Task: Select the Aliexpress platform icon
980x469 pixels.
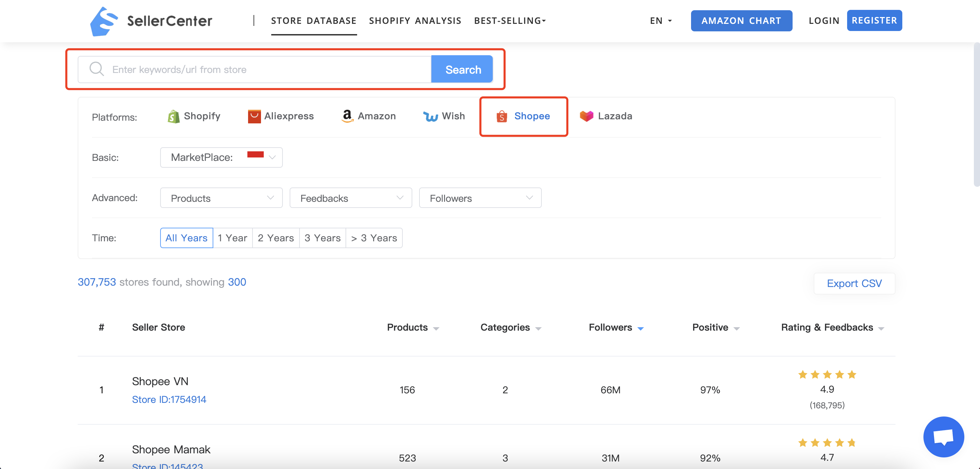Action: [254, 116]
